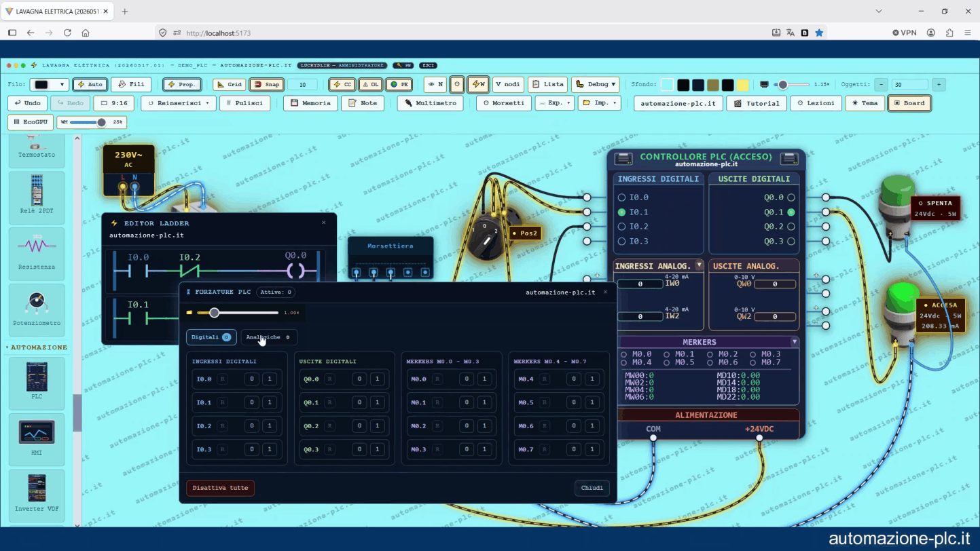Open the Tutorial
Viewport: 980px width, 551px height.
point(757,103)
